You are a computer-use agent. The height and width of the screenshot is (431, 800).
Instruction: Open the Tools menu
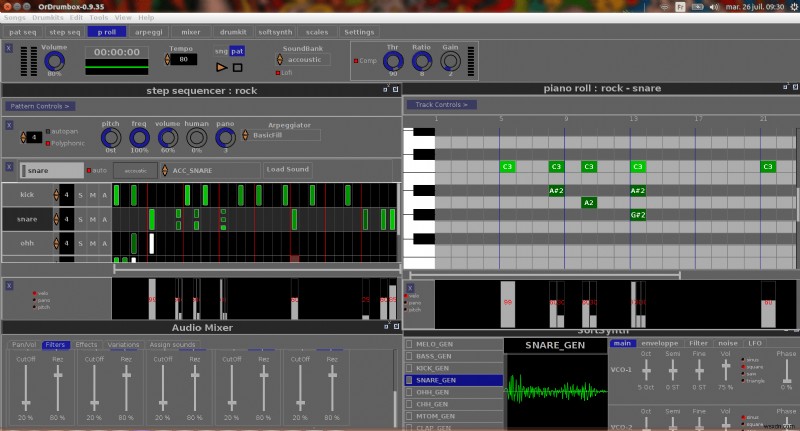click(x=99, y=18)
